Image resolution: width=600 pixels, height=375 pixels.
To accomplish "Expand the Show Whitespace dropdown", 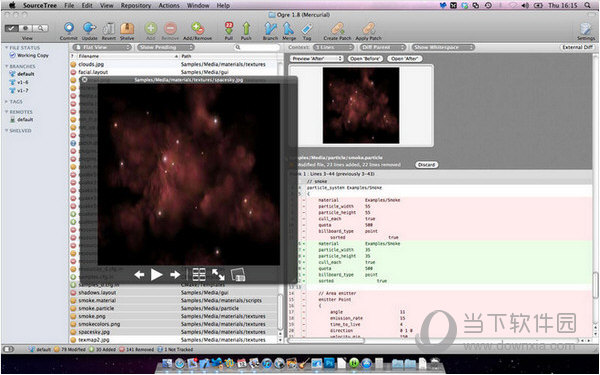I will pyautogui.click(x=443, y=47).
